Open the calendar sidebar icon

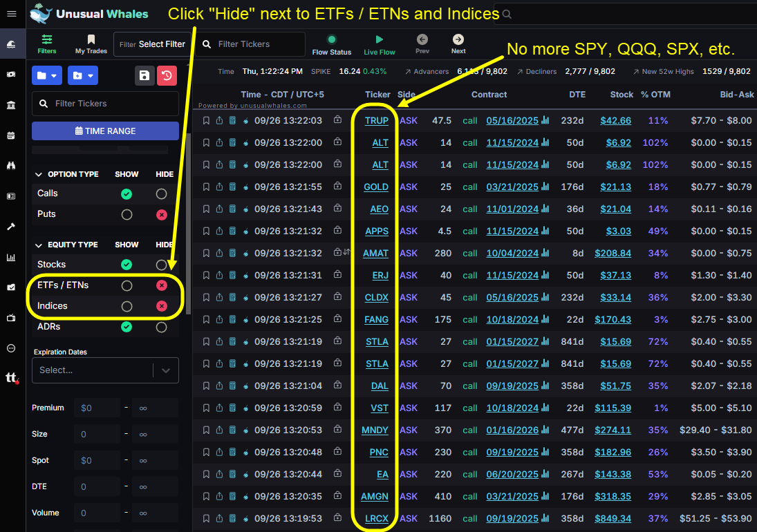click(x=11, y=135)
